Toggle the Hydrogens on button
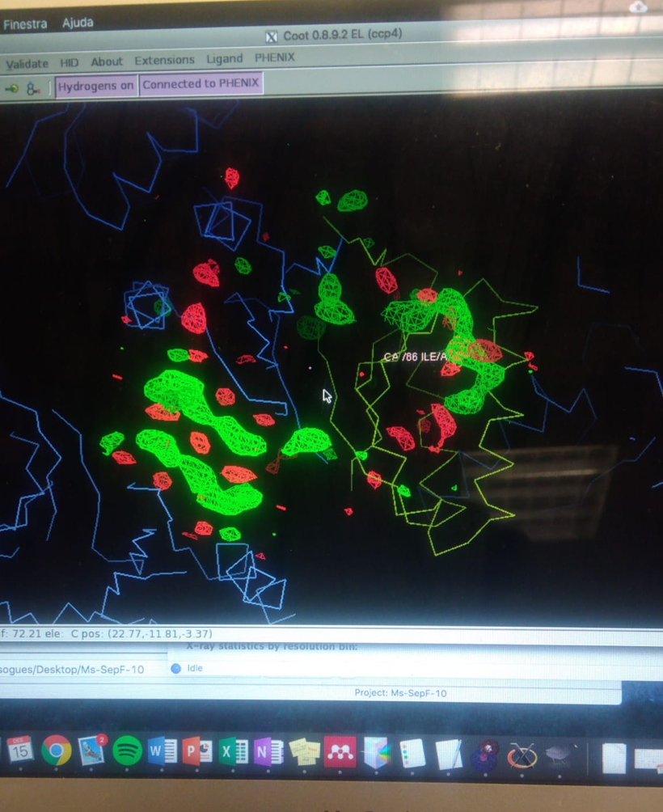The image size is (663, 812). click(x=96, y=86)
